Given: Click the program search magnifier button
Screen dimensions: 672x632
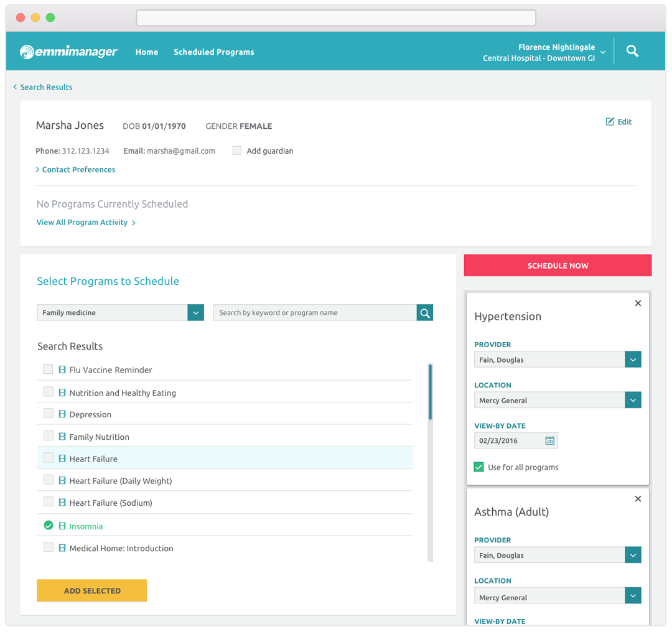Looking at the screenshot, I should coord(425,313).
